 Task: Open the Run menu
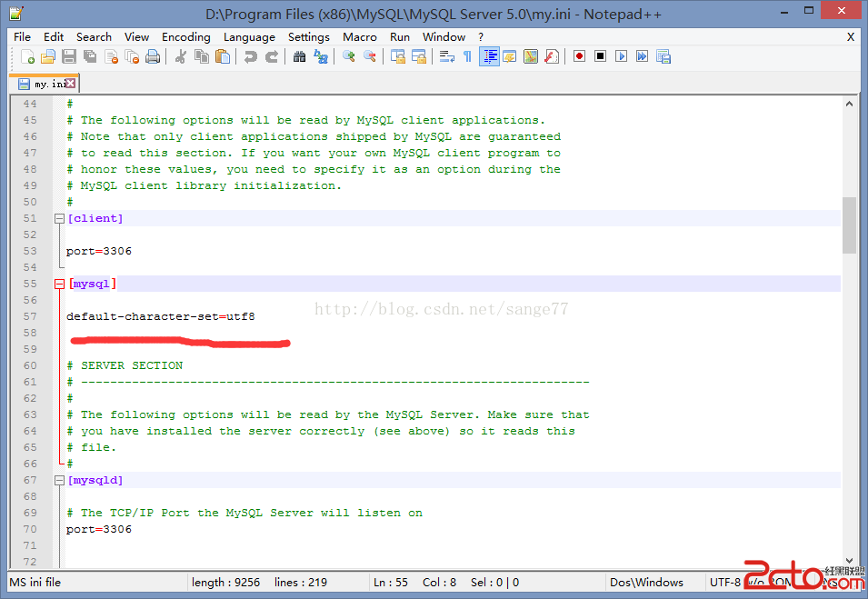coord(400,37)
